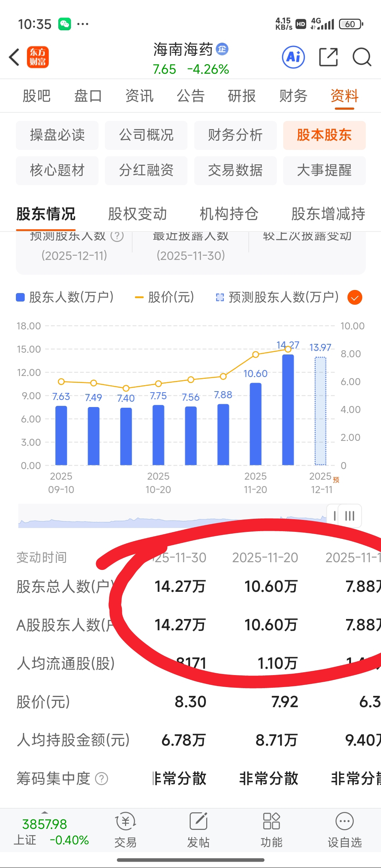Open 交易数据 section
Viewport: 381px width, 868px height.
point(236,170)
